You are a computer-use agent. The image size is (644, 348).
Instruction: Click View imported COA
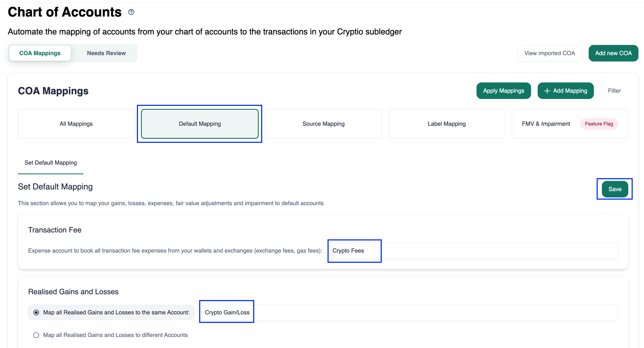(x=550, y=53)
